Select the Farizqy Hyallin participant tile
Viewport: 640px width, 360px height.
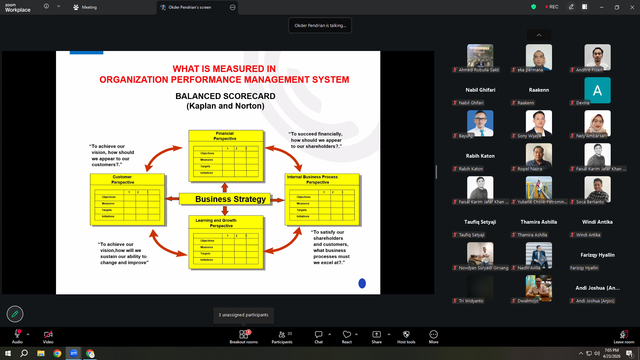coord(598,256)
